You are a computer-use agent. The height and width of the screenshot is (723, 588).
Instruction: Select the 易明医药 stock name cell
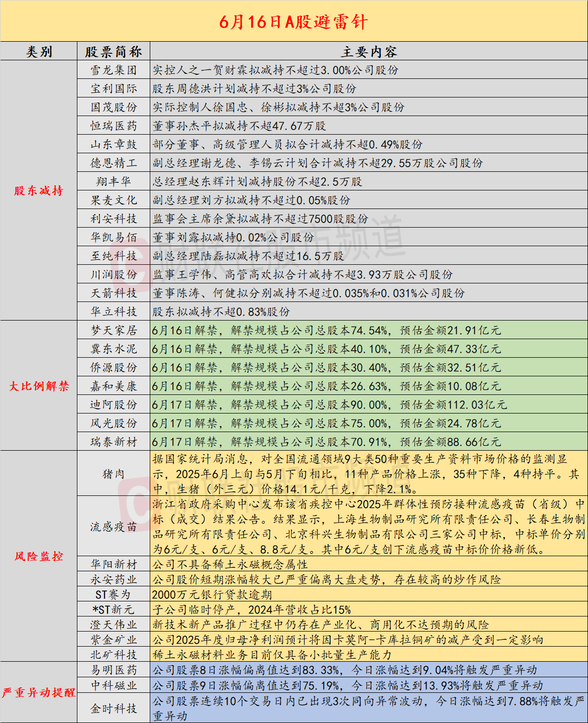point(114,670)
